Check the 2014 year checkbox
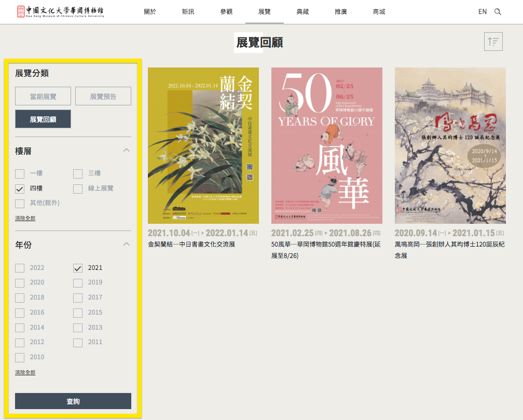The width and height of the screenshot is (523, 420). (x=20, y=328)
